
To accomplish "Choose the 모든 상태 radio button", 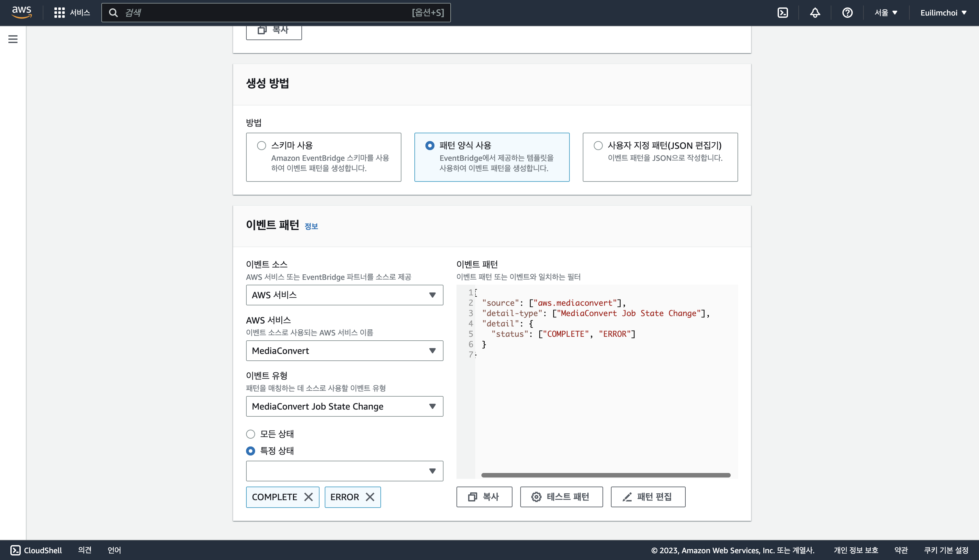I will [251, 434].
